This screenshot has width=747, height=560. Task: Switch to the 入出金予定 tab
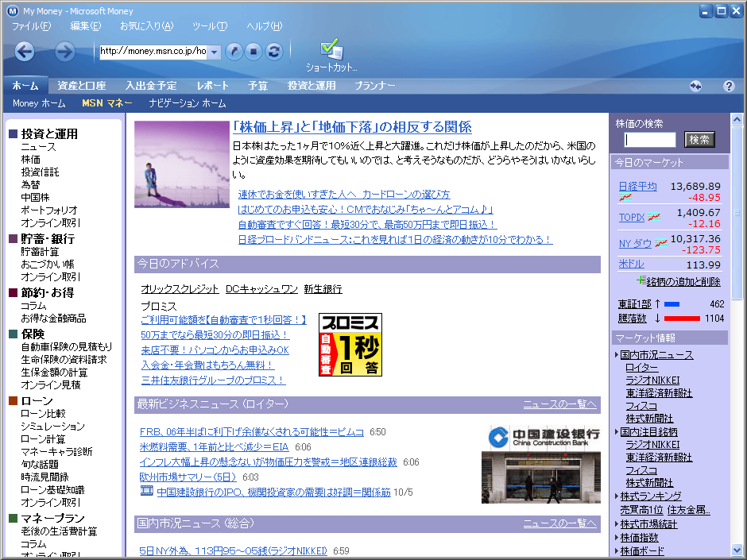tap(151, 86)
